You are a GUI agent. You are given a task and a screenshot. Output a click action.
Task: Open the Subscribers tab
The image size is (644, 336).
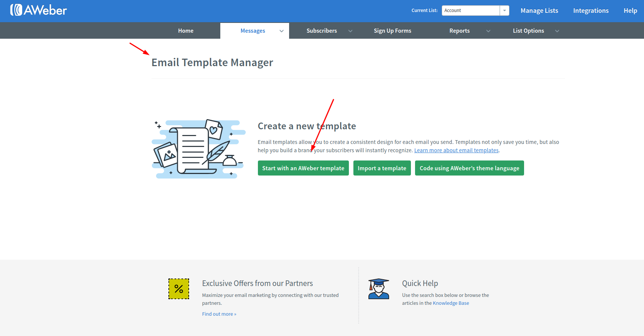(322, 31)
